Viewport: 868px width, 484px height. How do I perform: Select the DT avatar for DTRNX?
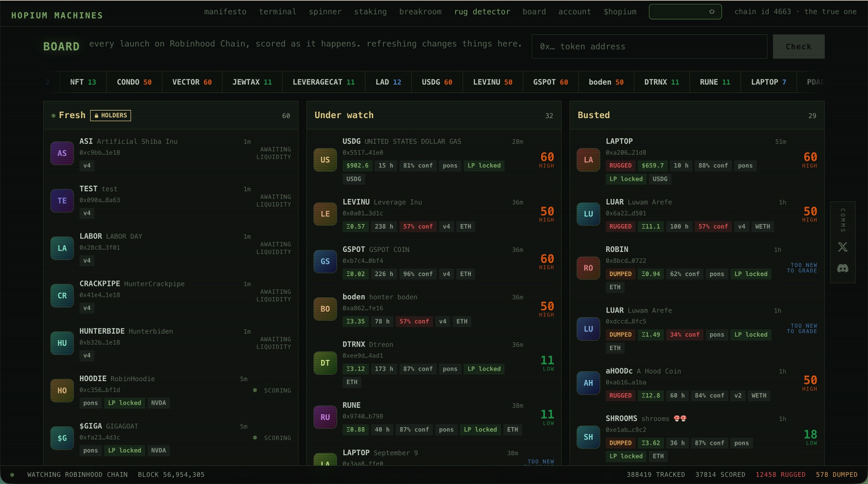click(325, 363)
